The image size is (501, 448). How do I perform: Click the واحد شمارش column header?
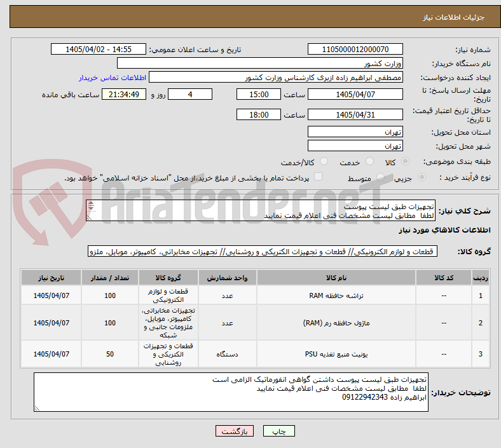coord(227,278)
